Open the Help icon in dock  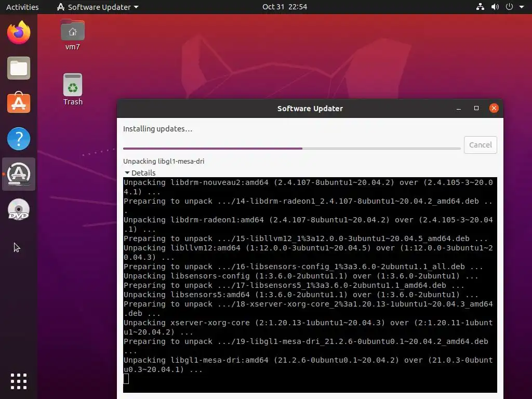point(19,139)
